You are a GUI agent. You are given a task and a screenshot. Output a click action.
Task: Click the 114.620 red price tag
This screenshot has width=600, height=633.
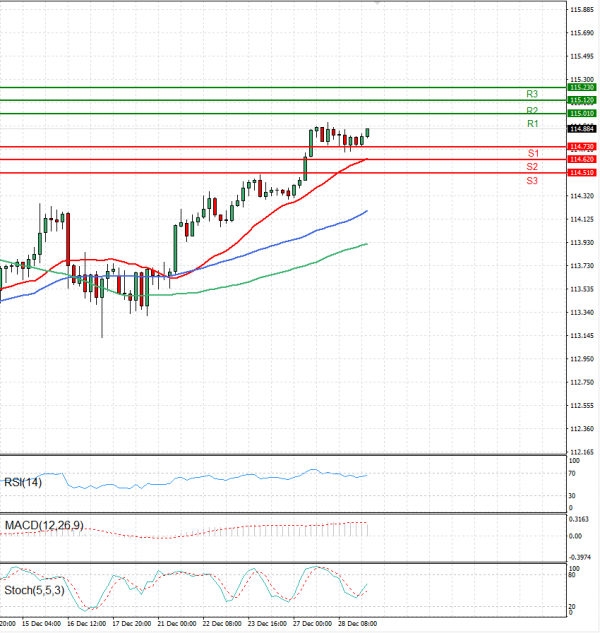(582, 160)
